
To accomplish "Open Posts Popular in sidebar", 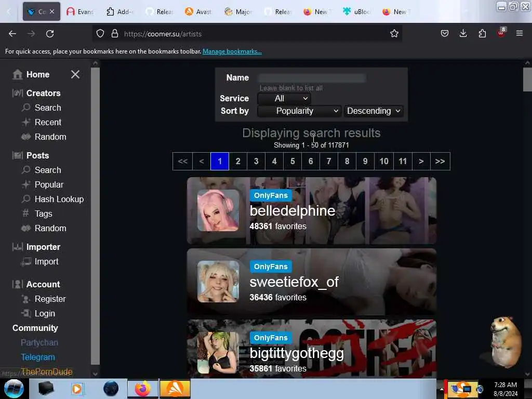I will coord(49,184).
